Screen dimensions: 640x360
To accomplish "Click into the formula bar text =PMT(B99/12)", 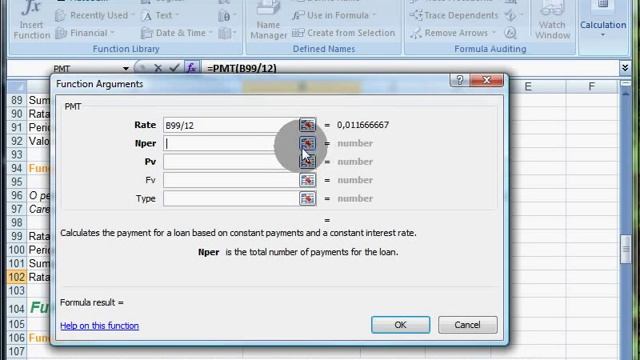I will coord(242,68).
